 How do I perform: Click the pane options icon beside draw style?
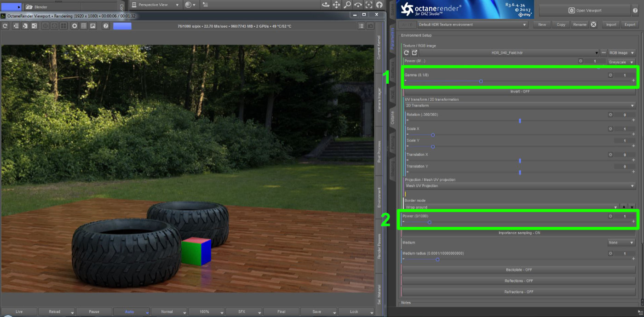coord(205,5)
